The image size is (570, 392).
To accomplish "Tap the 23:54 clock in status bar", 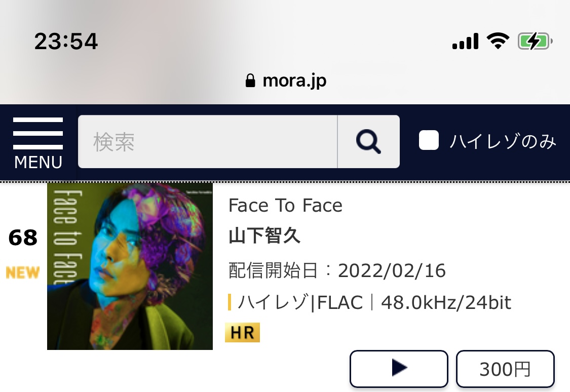I will (66, 41).
